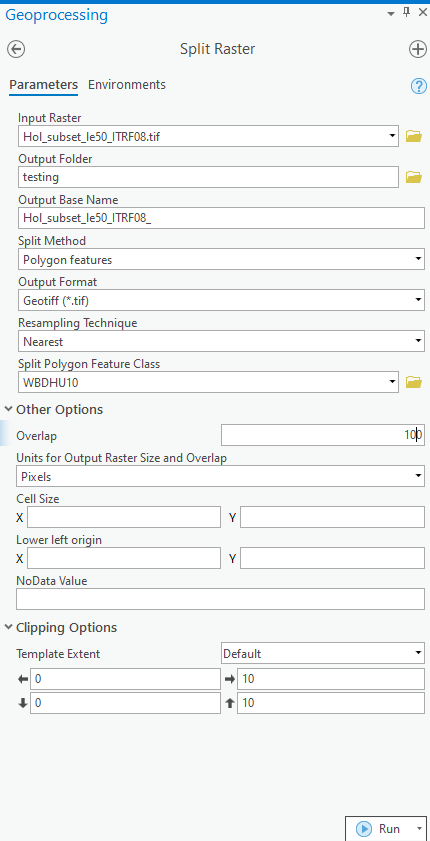
Task: Browse for Output Folder with folder icon
Action: [x=413, y=177]
